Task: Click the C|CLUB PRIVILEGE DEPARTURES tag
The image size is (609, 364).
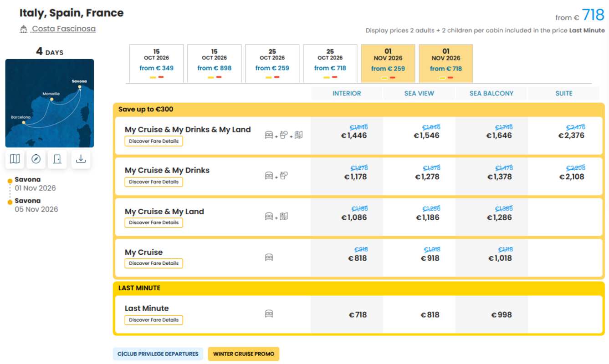Action: 158,354
